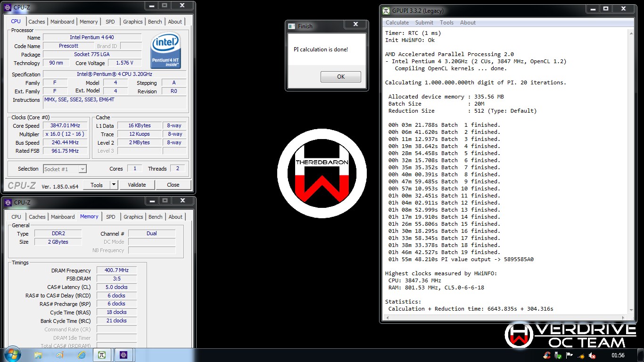The height and width of the screenshot is (362, 644).
Task: Open the About tab in the CPU-Z Memory window
Action: pyautogui.click(x=175, y=217)
